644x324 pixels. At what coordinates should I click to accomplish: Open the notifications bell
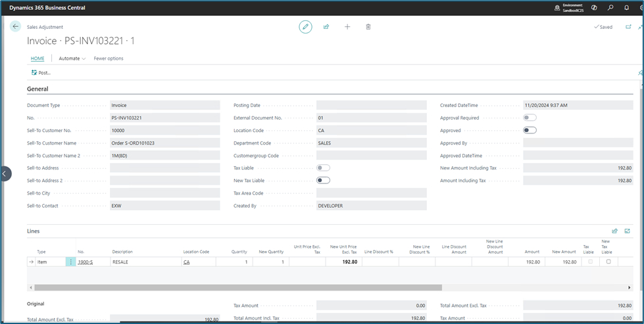pyautogui.click(x=626, y=8)
